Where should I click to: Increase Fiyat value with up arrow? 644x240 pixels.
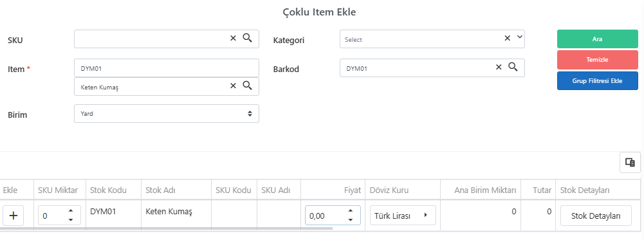[x=350, y=211]
